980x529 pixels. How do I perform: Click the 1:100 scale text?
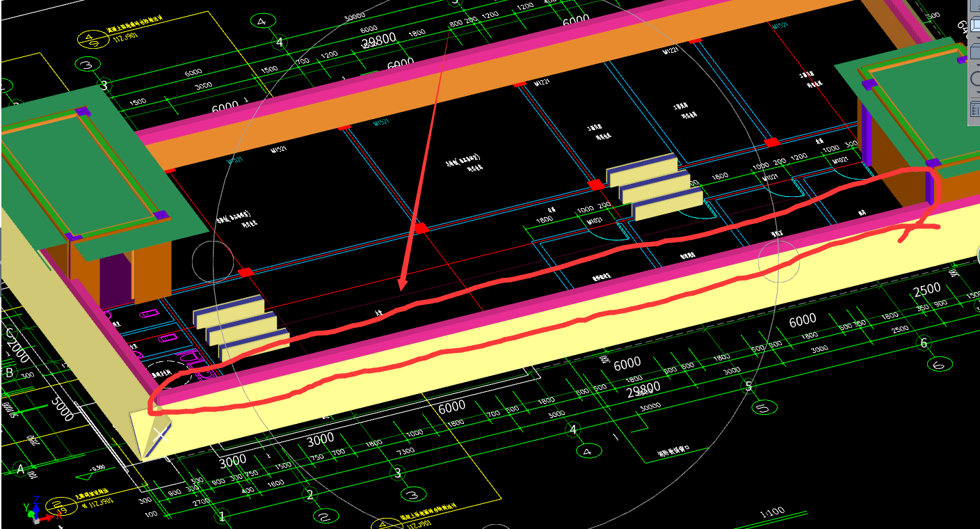coord(772,512)
